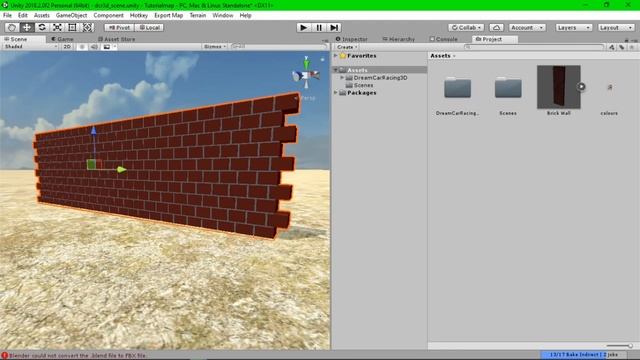640x360 pixels.
Task: Open the Account dropdown
Action: 527,27
